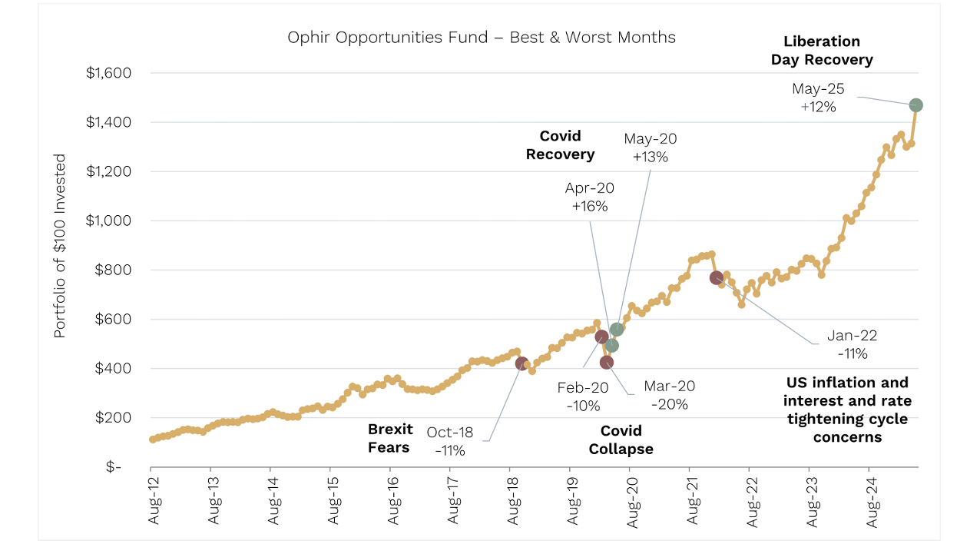
Task: Select the May-20 green marker on line
Action: (617, 330)
